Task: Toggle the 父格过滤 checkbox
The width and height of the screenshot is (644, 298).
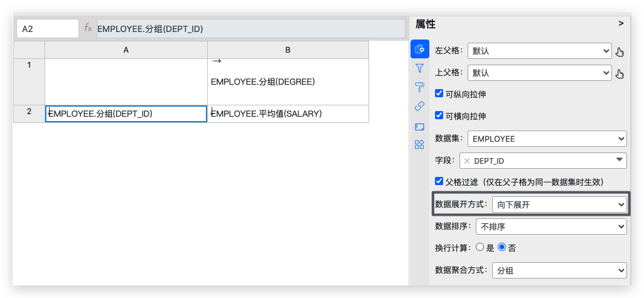Action: (439, 181)
